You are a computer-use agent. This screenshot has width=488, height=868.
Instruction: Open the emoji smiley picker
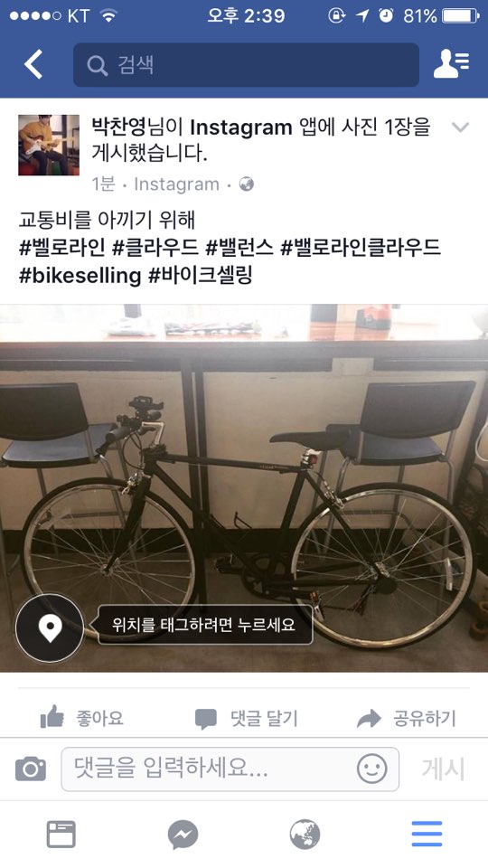coord(371,769)
